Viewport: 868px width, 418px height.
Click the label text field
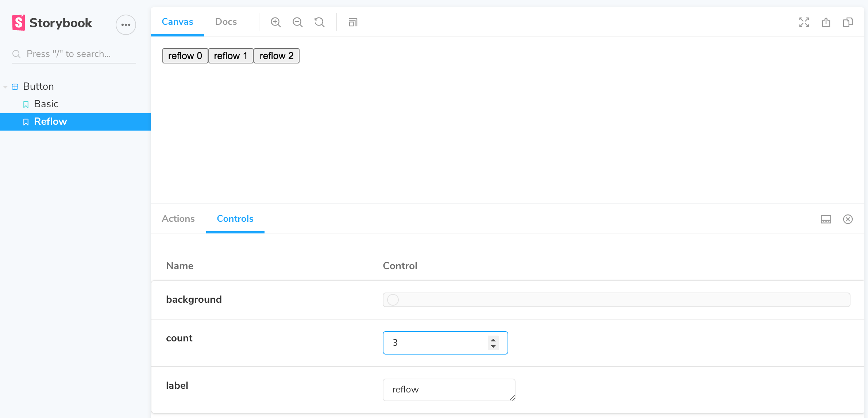point(449,390)
